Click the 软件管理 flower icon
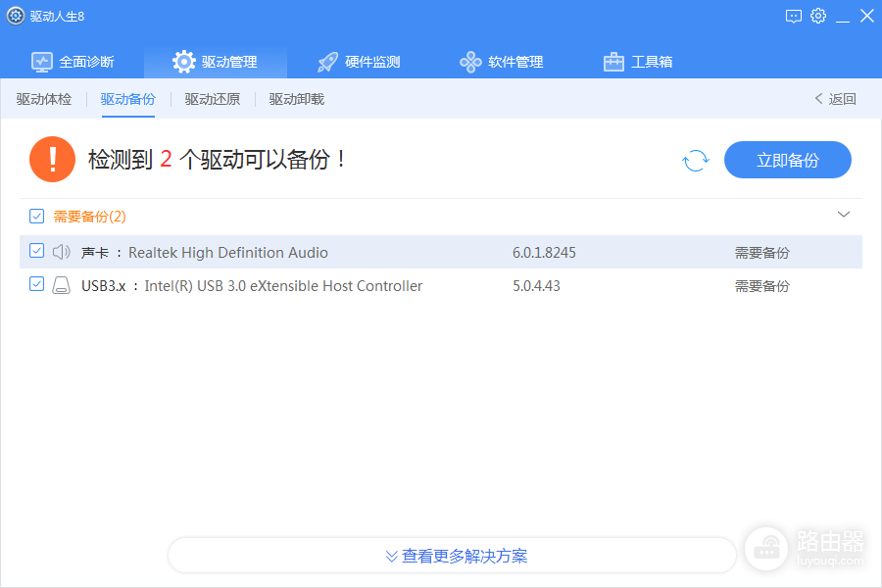This screenshot has width=882, height=588. pyautogui.click(x=470, y=62)
